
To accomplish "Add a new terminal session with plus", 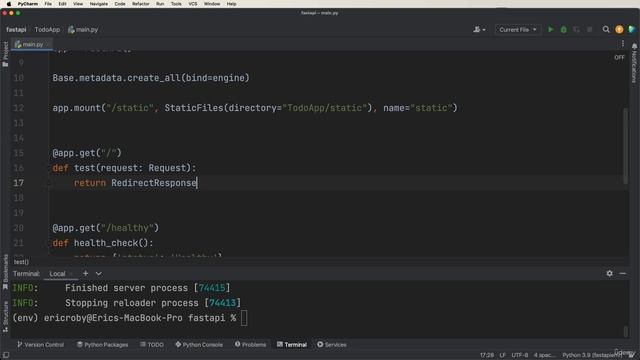I will coord(85,273).
